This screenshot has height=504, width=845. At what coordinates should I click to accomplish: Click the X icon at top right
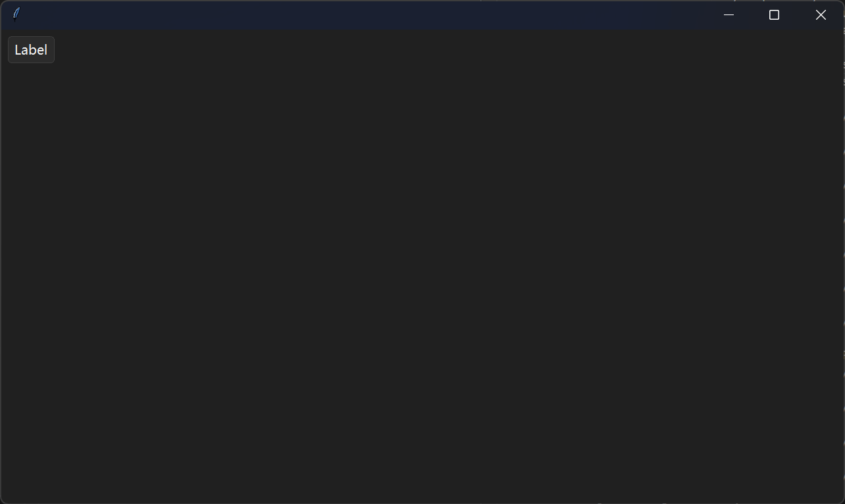821,14
